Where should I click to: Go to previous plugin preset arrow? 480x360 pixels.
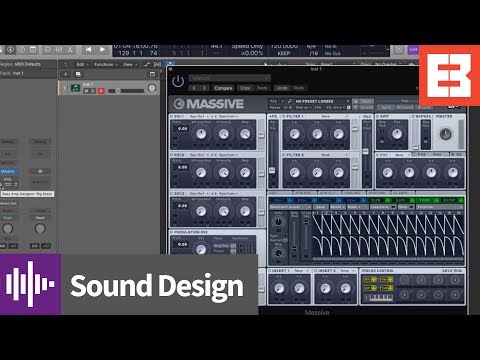point(194,88)
